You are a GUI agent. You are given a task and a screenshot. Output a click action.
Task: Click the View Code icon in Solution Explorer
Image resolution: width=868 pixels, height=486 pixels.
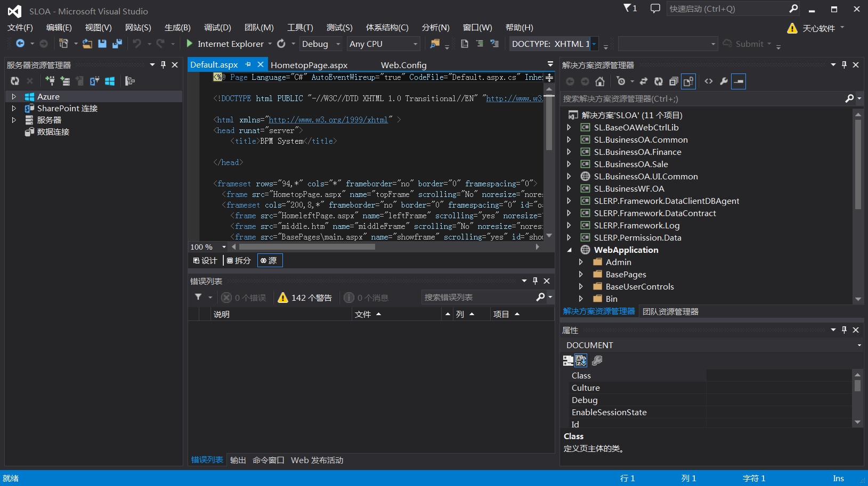point(709,81)
